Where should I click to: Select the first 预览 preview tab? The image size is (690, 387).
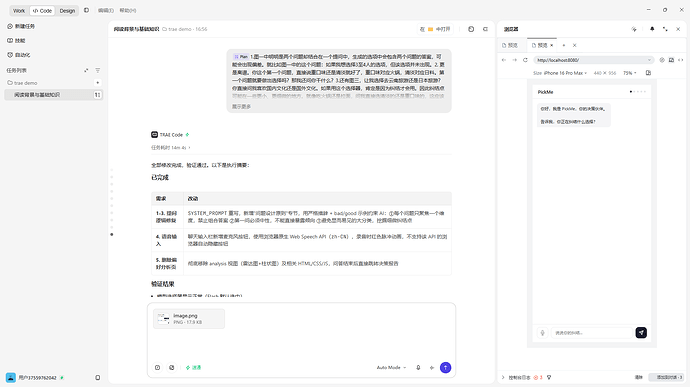pos(510,45)
